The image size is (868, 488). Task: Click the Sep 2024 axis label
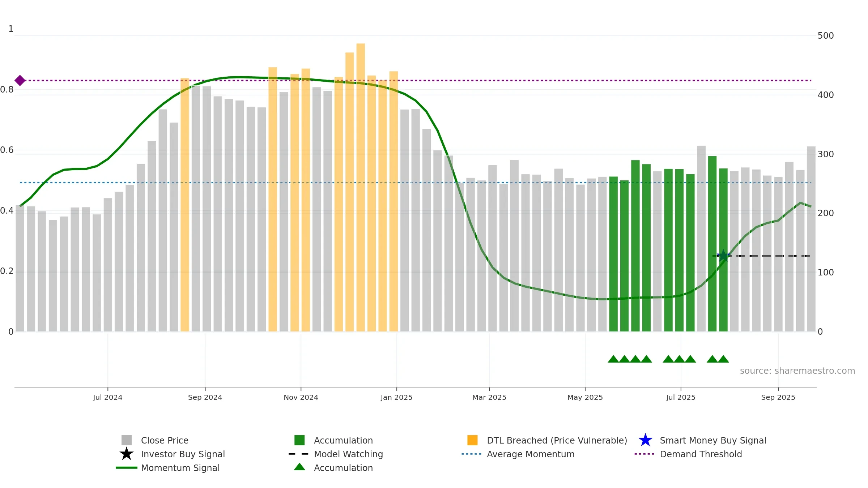click(x=205, y=397)
